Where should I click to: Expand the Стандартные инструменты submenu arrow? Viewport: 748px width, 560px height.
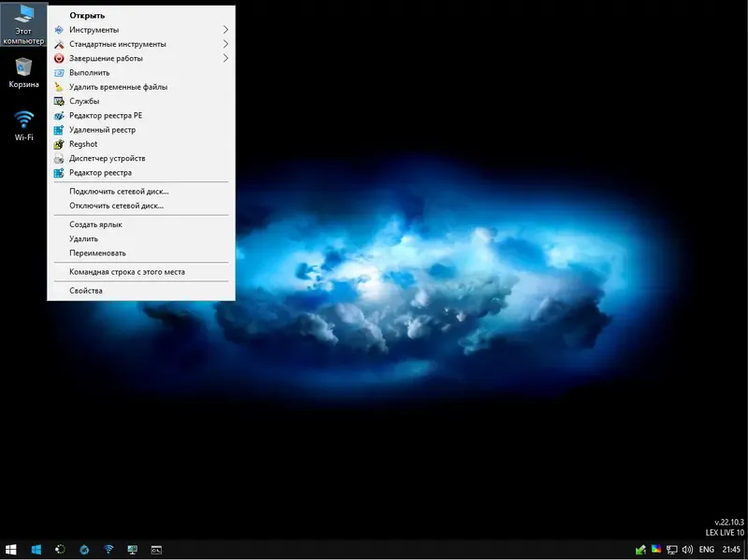point(225,44)
